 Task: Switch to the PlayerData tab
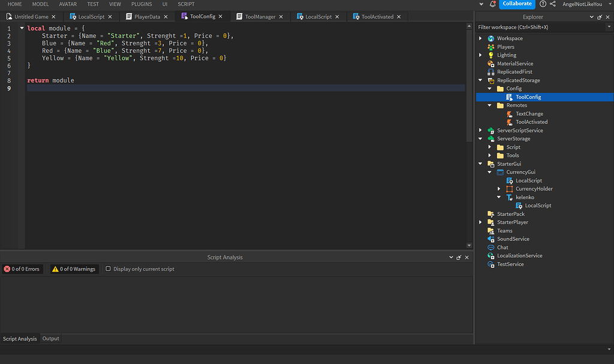(146, 16)
